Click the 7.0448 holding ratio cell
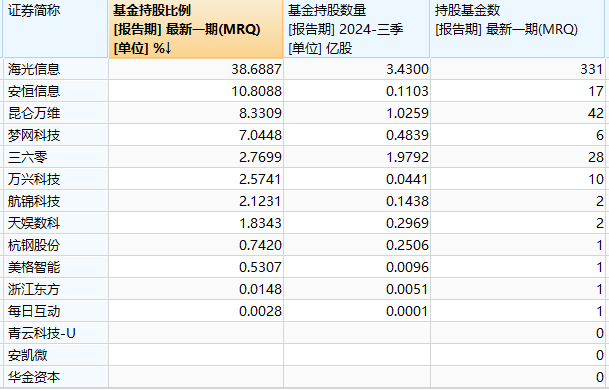Screen dimensions: 609x390 coord(196,135)
